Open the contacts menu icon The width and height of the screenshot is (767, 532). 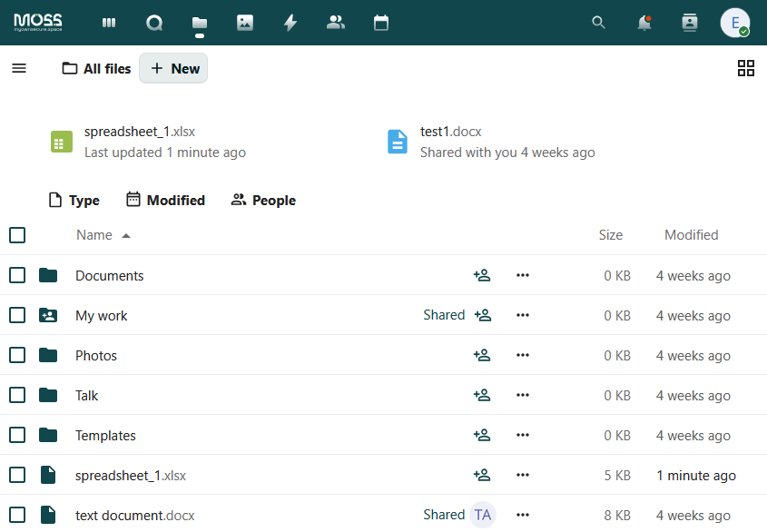690,23
